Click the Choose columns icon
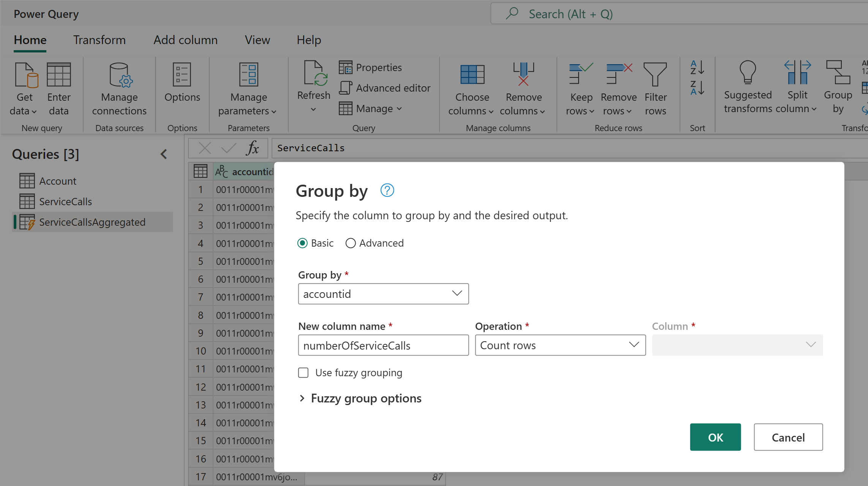This screenshot has height=486, width=868. coord(472,75)
